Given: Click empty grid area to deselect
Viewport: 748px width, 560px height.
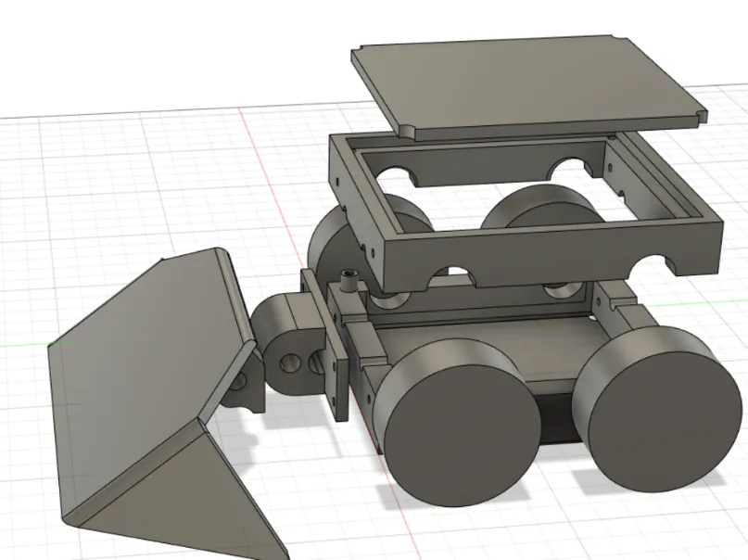Looking at the screenshot, I should click(x=111, y=185).
